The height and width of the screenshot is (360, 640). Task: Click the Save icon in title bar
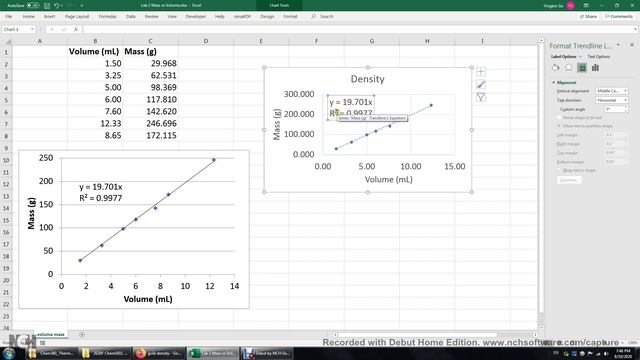click(x=47, y=6)
